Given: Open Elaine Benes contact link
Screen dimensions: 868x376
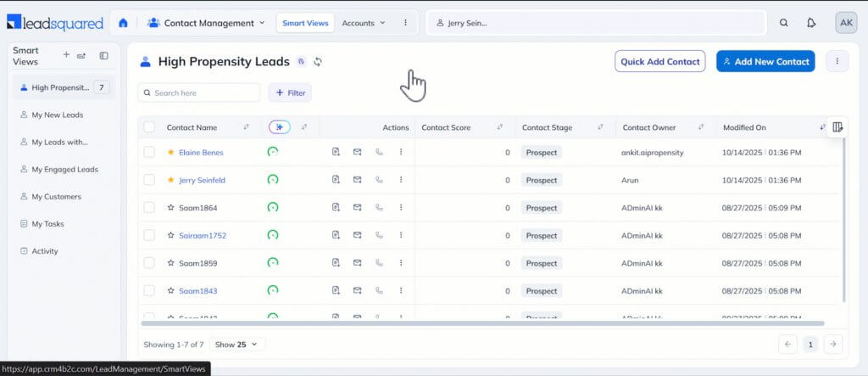Looking at the screenshot, I should click(201, 153).
